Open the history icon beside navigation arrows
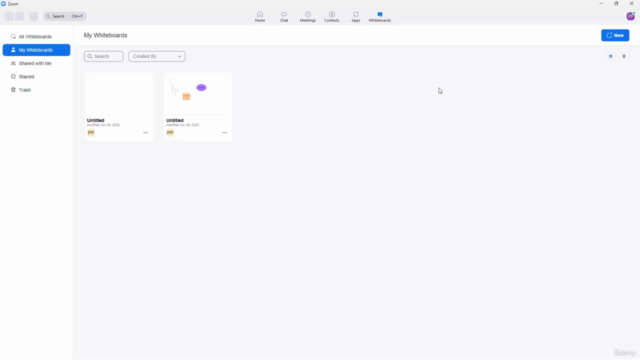Screen dimensions: 640x360 coord(33,16)
